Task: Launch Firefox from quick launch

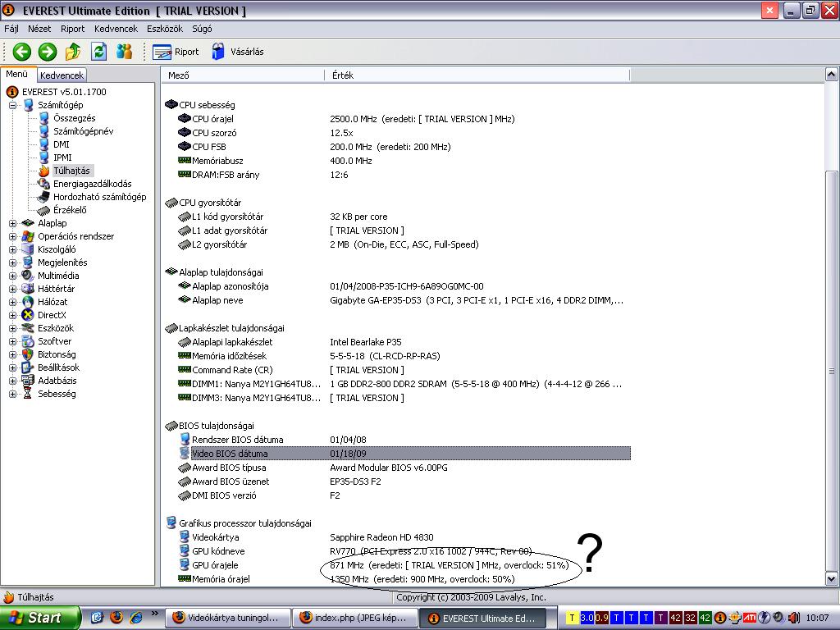Action: point(116,617)
